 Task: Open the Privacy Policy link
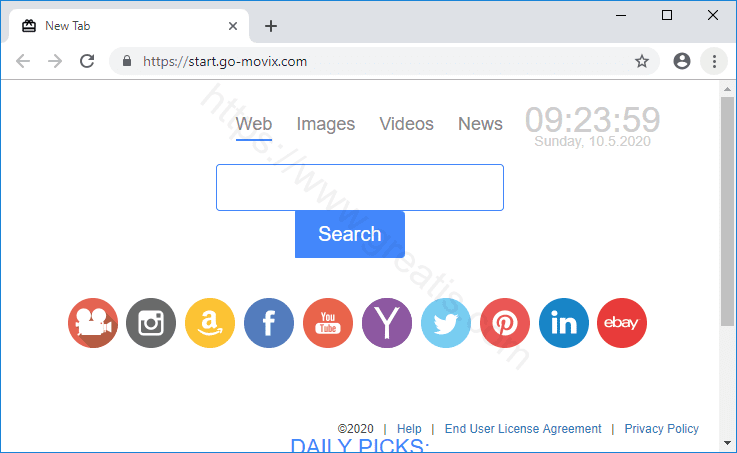coord(661,429)
